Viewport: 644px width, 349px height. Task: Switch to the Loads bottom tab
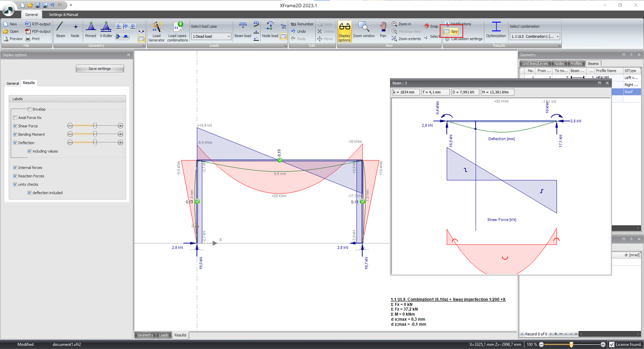(x=164, y=335)
